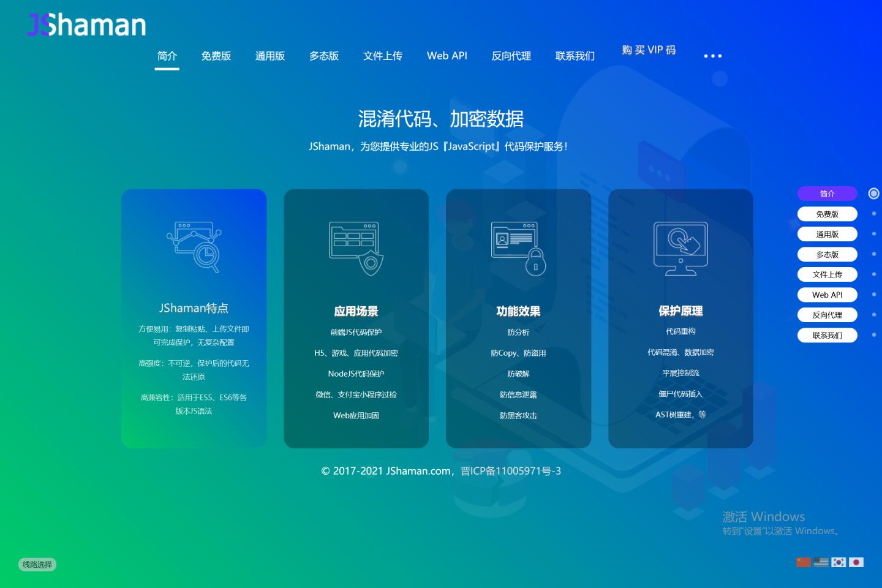Switch language with the US flag
882x588 pixels.
[821, 562]
